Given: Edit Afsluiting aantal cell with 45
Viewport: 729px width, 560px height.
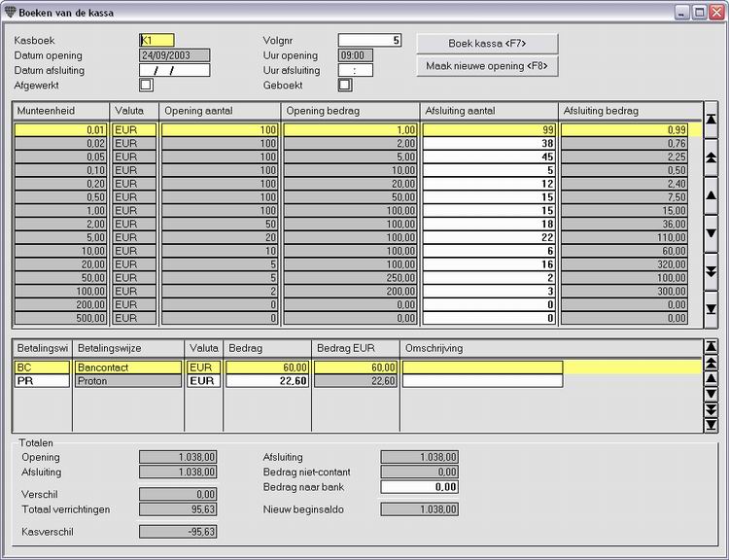Looking at the screenshot, I should (489, 157).
